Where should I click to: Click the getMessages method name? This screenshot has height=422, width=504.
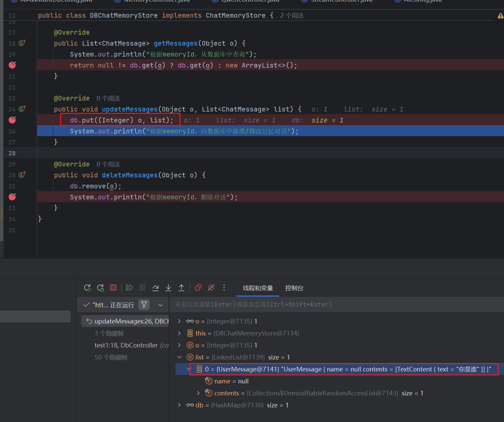[176, 43]
